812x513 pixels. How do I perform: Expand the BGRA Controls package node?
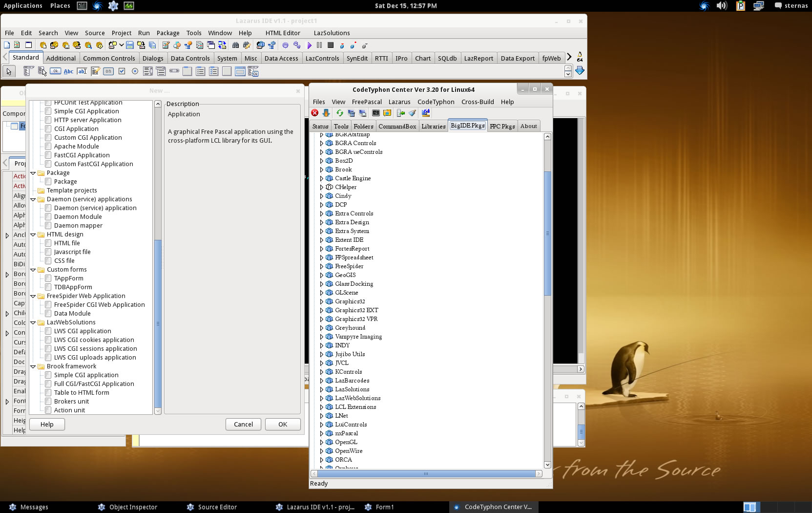(321, 143)
